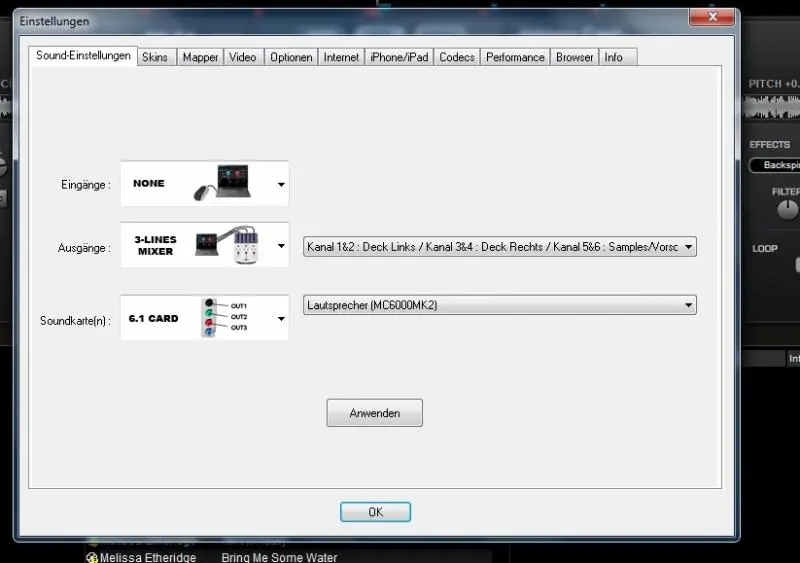This screenshot has width=800, height=563.
Task: Switch to the Video tab
Action: (242, 57)
